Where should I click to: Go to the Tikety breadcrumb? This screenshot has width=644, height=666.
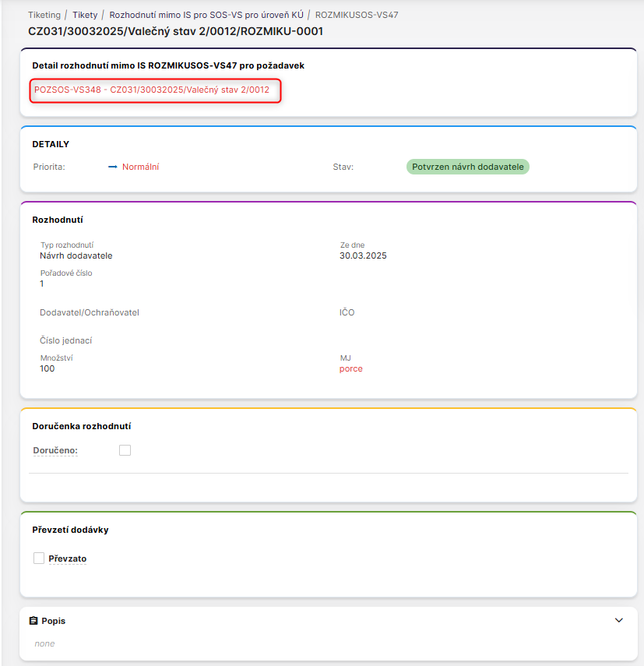[x=85, y=15]
